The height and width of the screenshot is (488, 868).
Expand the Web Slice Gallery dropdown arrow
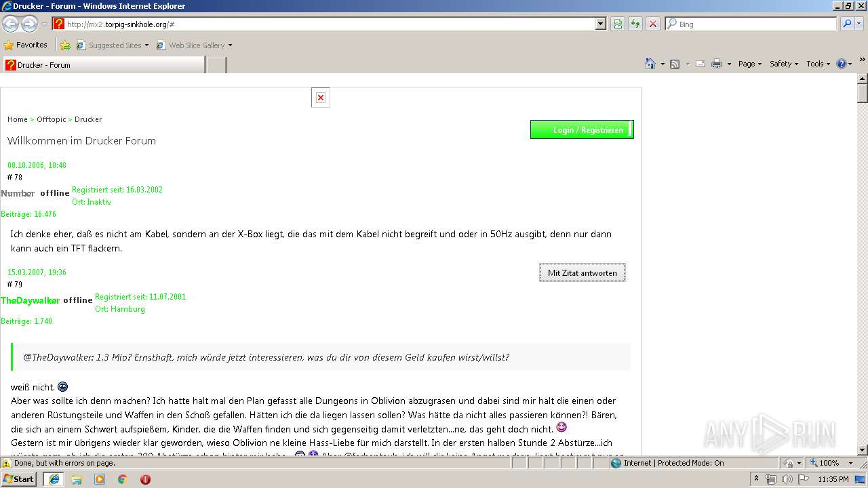coord(230,45)
